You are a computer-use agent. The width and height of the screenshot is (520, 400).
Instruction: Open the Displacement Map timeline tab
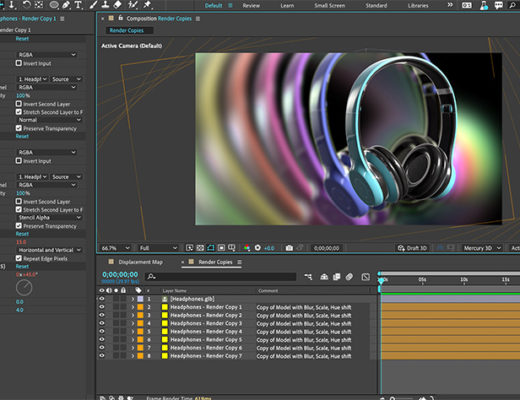pos(140,262)
